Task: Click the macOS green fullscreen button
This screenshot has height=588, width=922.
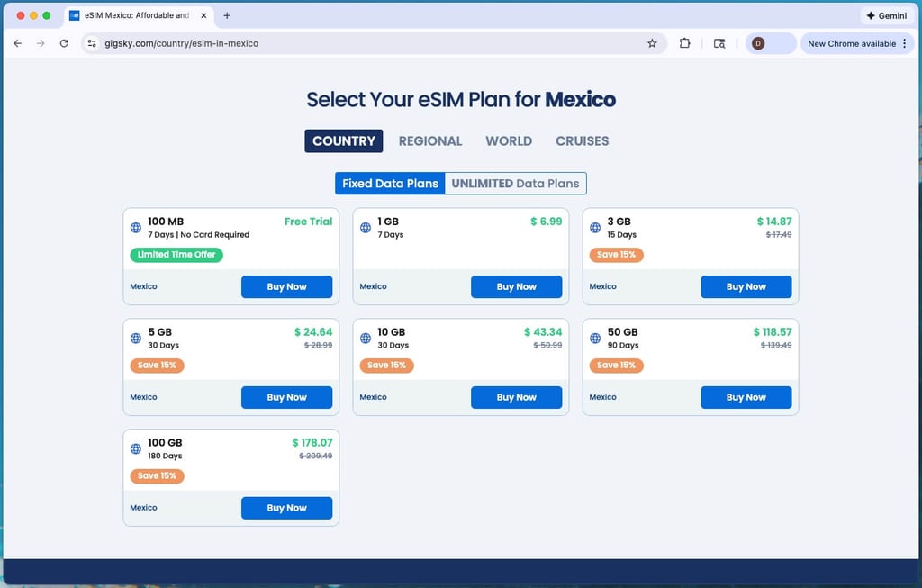Action: 47,16
